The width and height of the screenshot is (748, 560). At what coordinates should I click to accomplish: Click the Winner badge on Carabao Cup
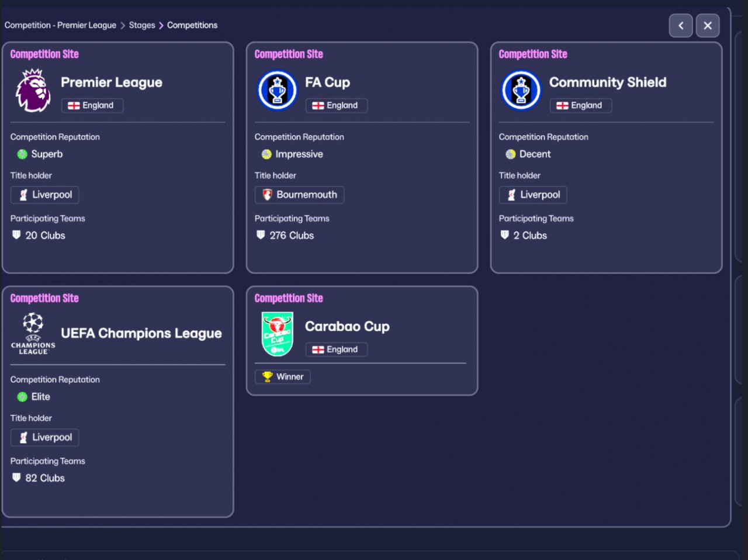283,376
